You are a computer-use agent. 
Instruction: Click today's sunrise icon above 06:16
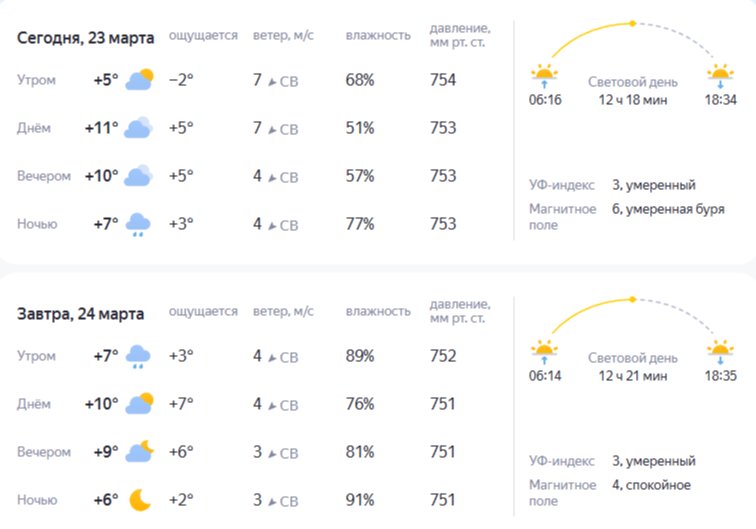(544, 75)
